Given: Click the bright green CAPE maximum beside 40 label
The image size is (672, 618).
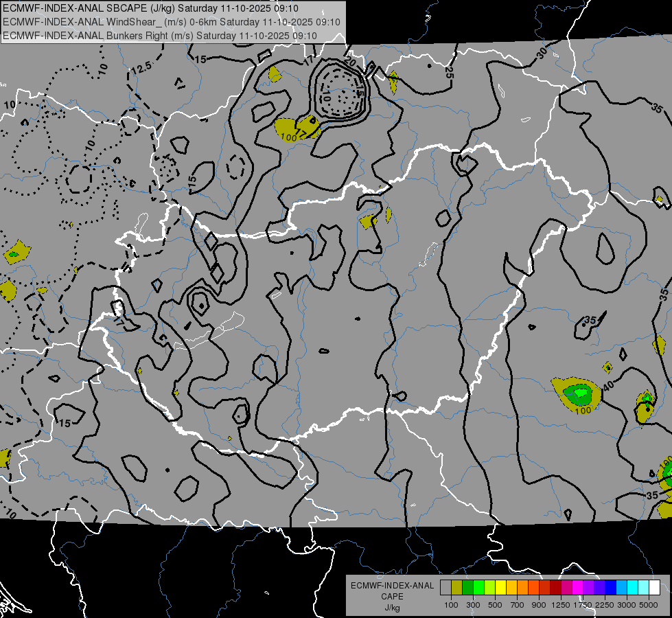Looking at the screenshot, I should (581, 393).
